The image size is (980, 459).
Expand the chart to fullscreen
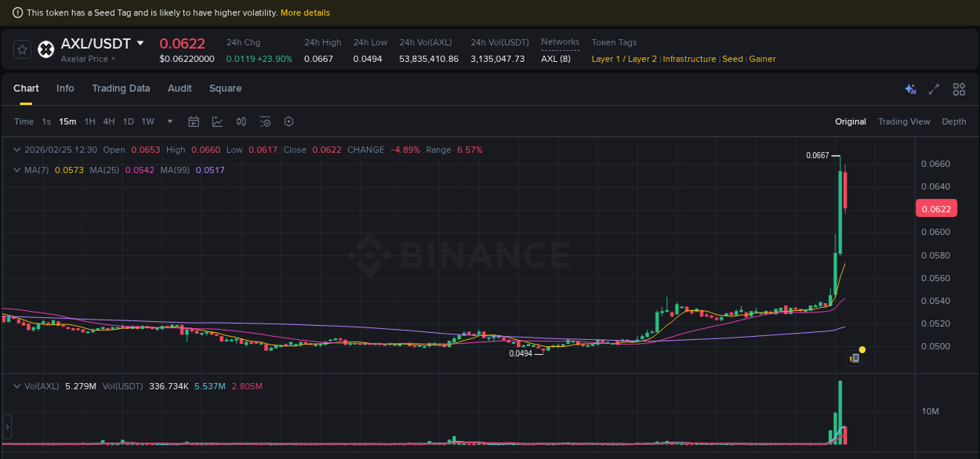click(x=933, y=89)
